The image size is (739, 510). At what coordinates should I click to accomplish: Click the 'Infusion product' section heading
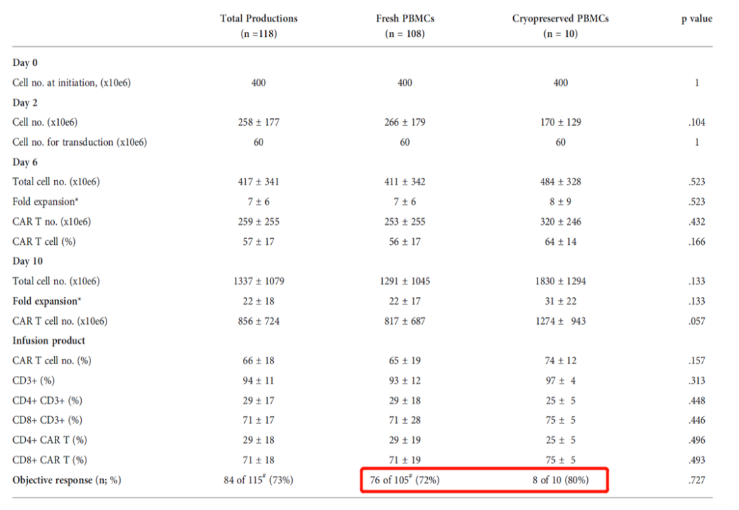(49, 340)
